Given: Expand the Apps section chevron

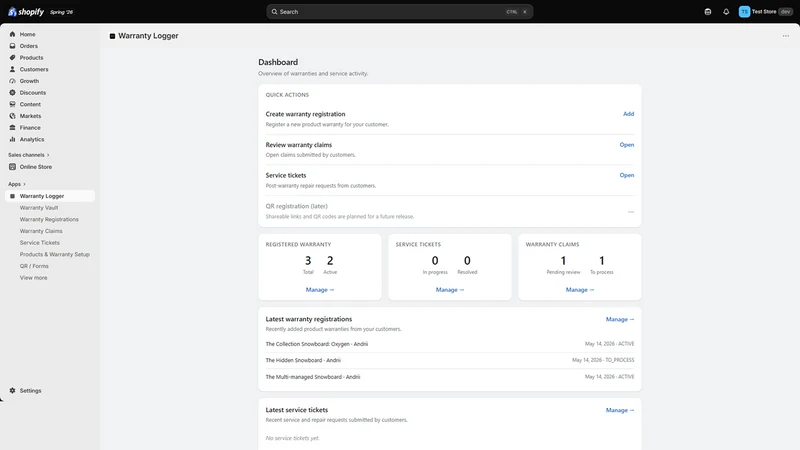Looking at the screenshot, I should (x=24, y=184).
